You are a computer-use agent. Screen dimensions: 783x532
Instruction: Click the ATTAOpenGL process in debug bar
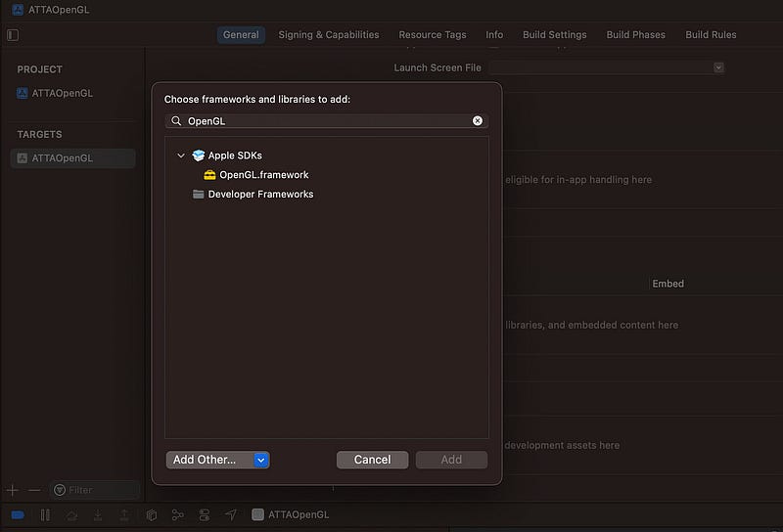point(290,514)
